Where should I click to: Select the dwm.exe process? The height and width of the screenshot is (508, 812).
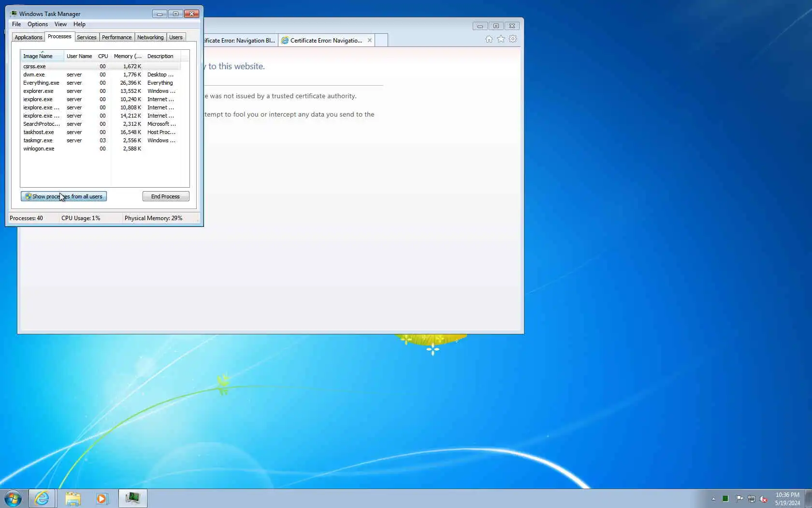tap(101, 75)
